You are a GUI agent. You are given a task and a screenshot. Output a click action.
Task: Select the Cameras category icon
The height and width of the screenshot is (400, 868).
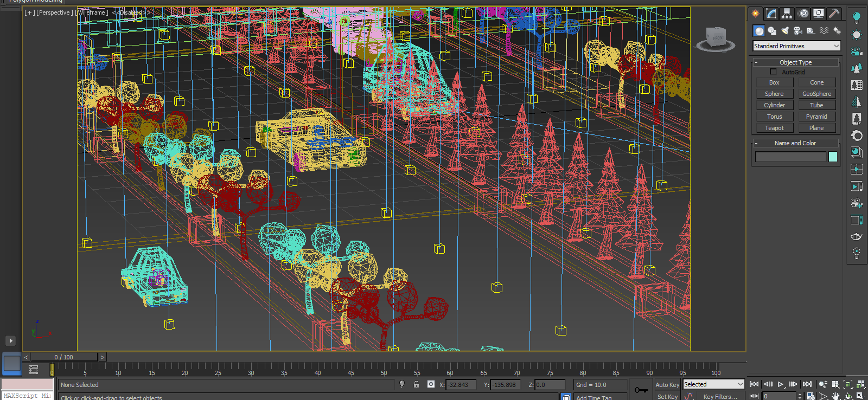coord(798,31)
